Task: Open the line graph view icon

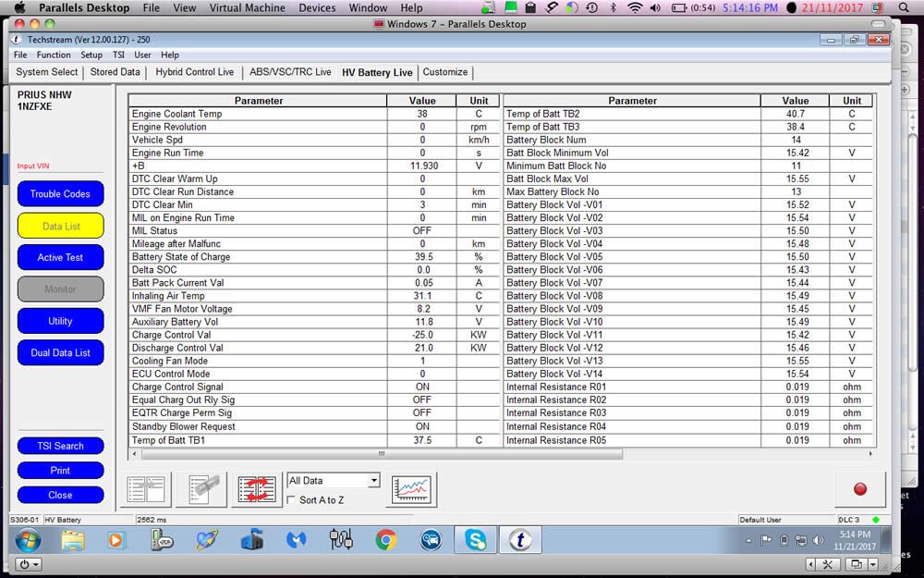Action: (x=411, y=489)
